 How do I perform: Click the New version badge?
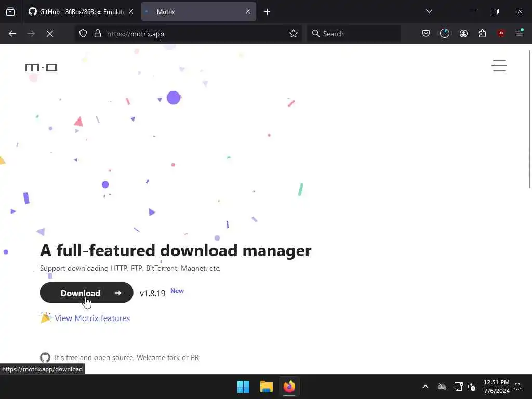click(177, 291)
